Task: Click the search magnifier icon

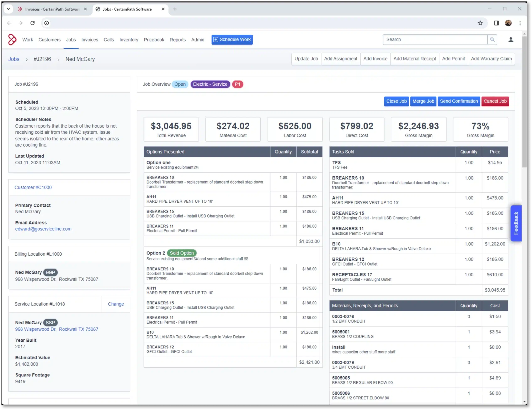Action: pos(492,39)
